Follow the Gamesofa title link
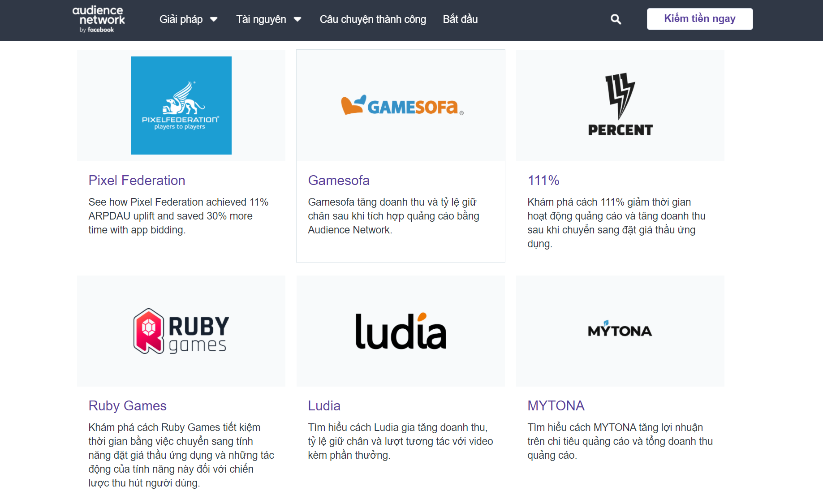This screenshot has width=823, height=504. (x=339, y=181)
